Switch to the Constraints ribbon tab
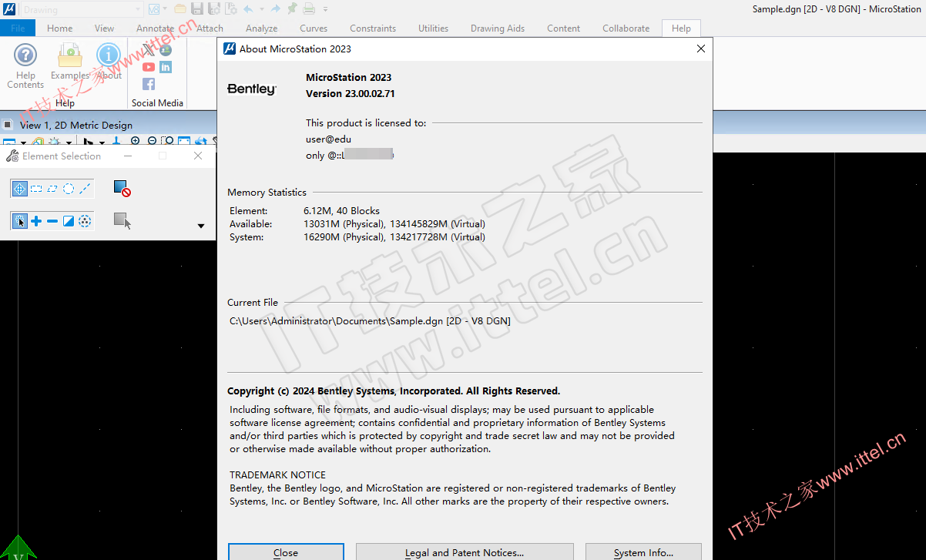926x560 pixels. tap(373, 28)
